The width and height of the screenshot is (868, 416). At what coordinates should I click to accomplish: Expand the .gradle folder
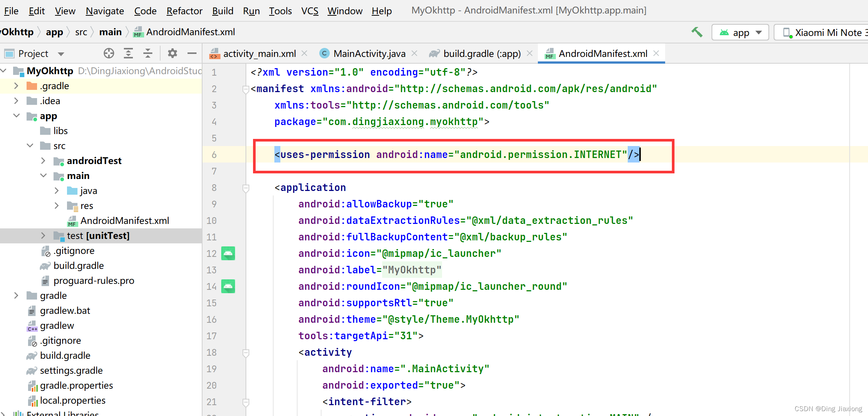pyautogui.click(x=16, y=86)
